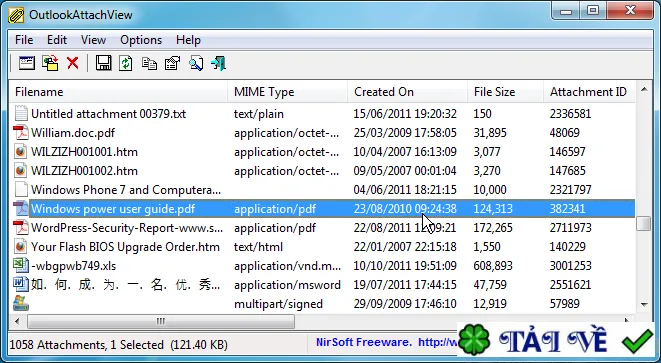Screen dimensions: 661x363
Task: Sort by the Attachment ID column header
Action: click(x=589, y=92)
